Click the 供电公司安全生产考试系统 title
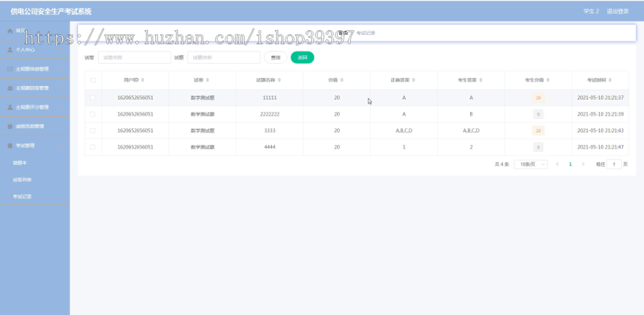This screenshot has height=315, width=644. click(51, 11)
